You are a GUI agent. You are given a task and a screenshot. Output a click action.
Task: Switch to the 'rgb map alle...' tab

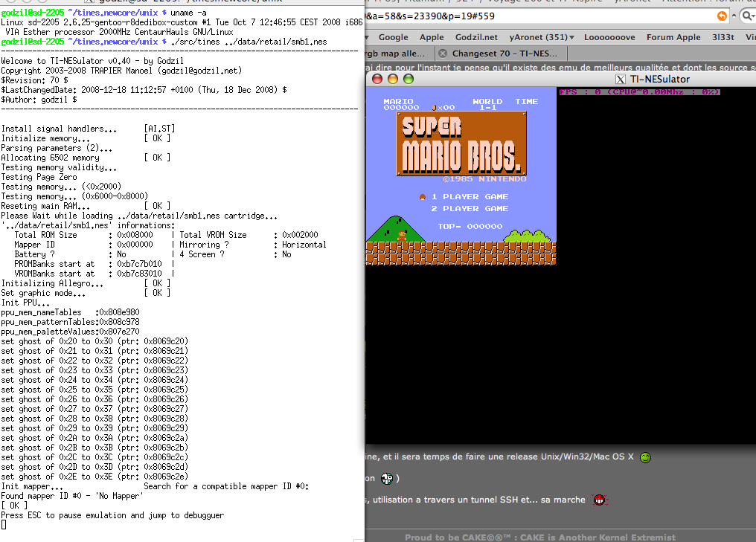396,54
